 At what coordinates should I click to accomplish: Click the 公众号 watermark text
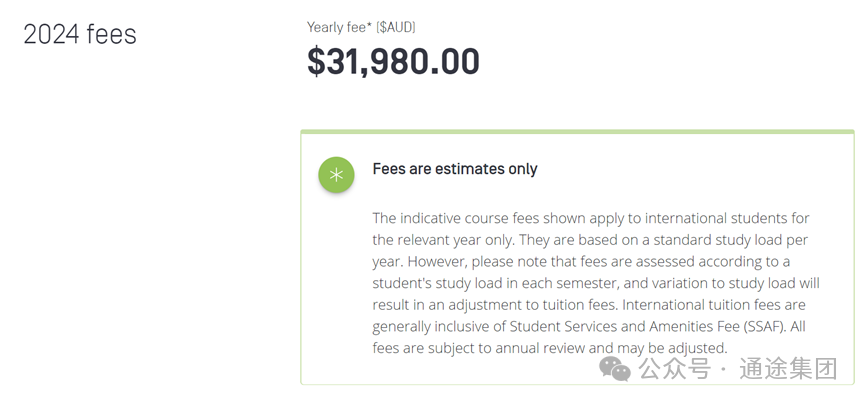(x=674, y=368)
